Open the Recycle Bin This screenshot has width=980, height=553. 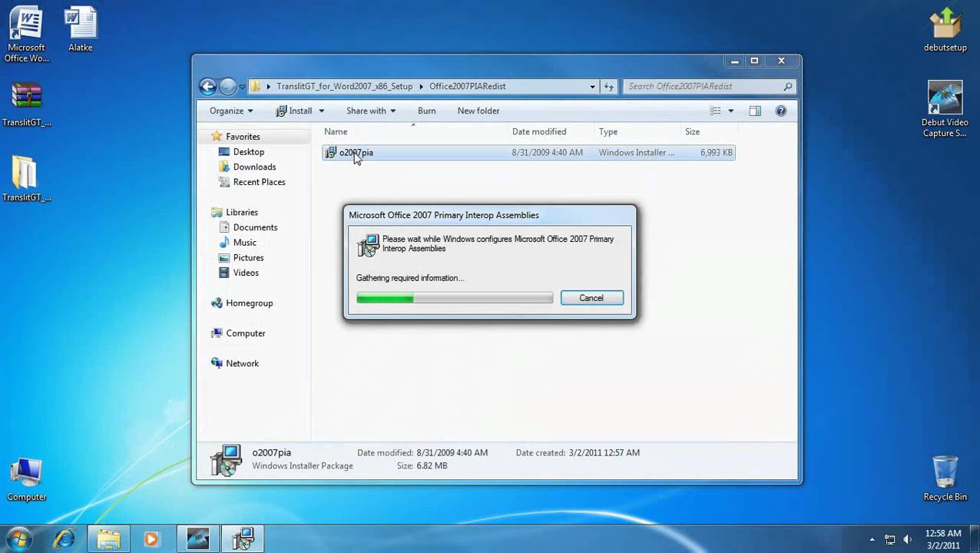click(x=945, y=478)
